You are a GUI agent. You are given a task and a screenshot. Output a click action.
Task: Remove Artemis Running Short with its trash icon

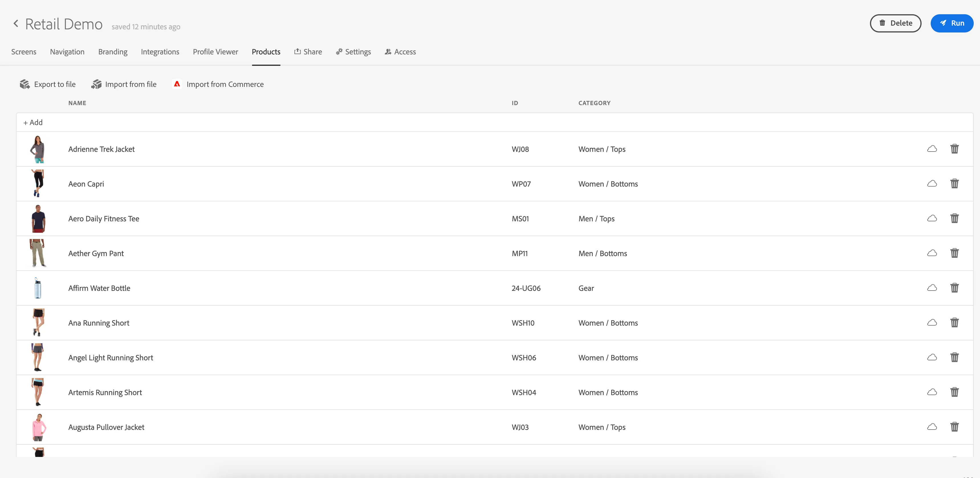click(x=955, y=392)
